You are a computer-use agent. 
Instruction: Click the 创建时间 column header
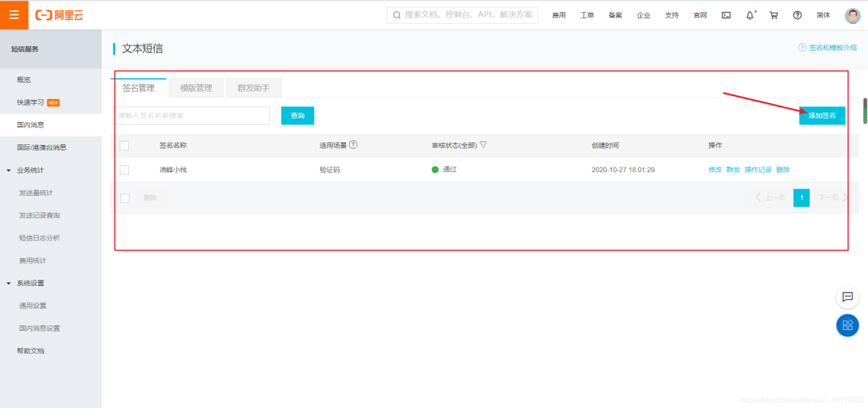pyautogui.click(x=605, y=145)
